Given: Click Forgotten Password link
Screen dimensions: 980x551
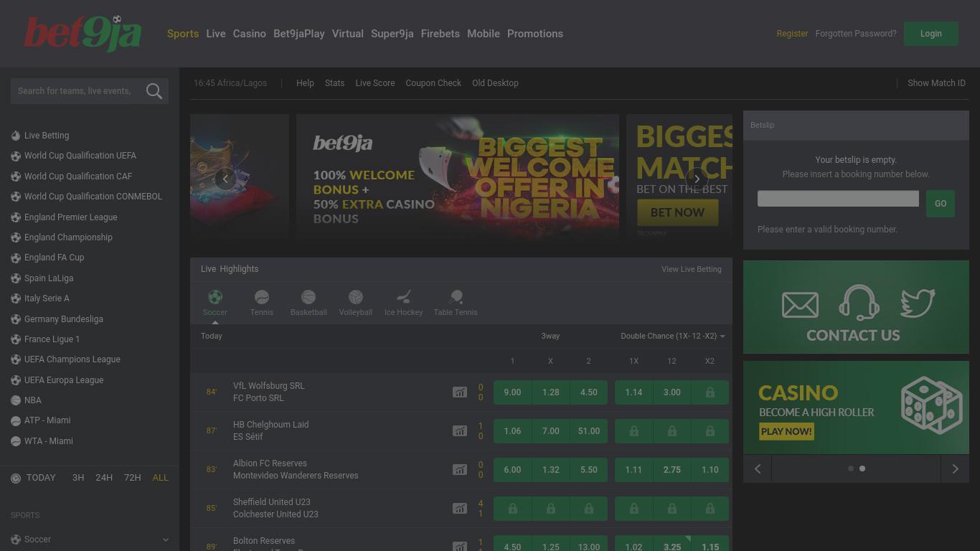Looking at the screenshot, I should click(856, 34).
